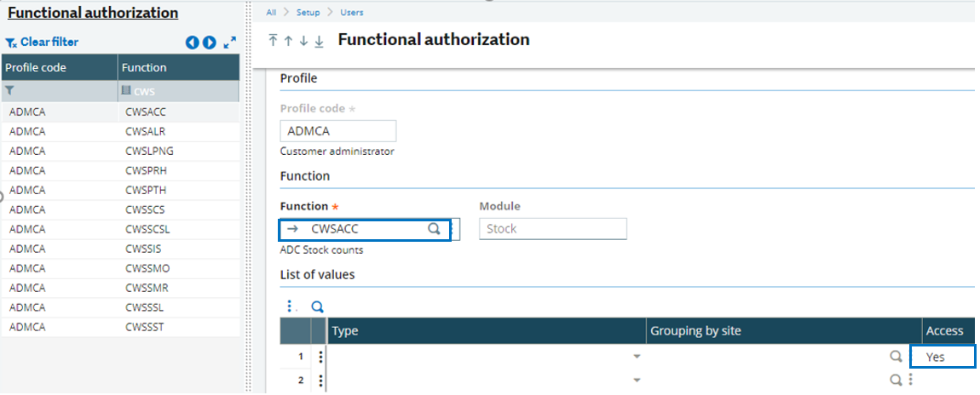Screen dimensions: 980x395
Task: Jump to last record arrow icon
Action: 319,41
